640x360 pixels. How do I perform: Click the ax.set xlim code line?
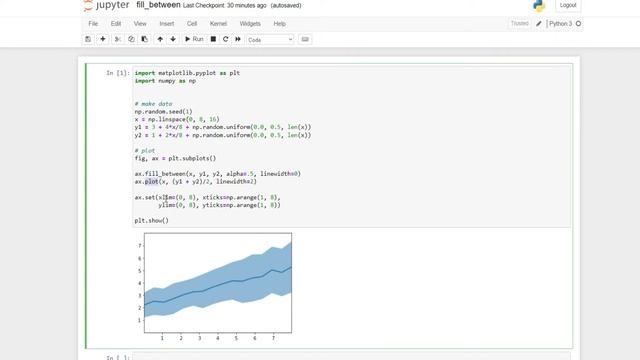tap(208, 198)
